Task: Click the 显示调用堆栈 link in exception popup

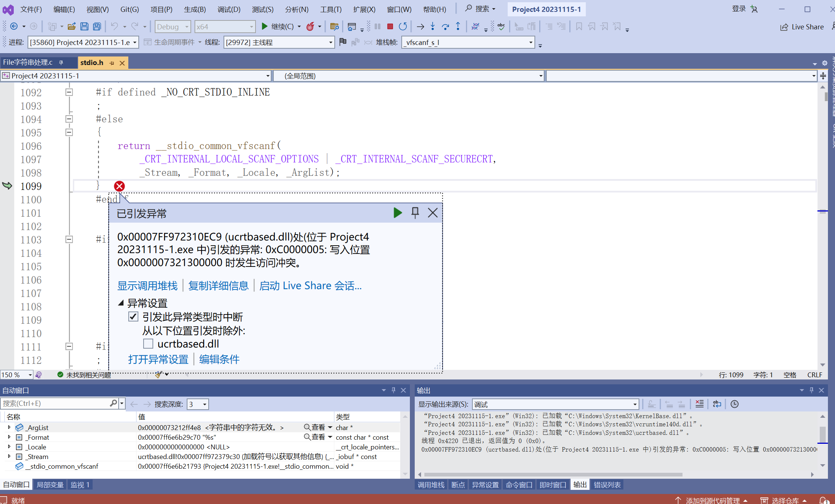Action: tap(147, 285)
